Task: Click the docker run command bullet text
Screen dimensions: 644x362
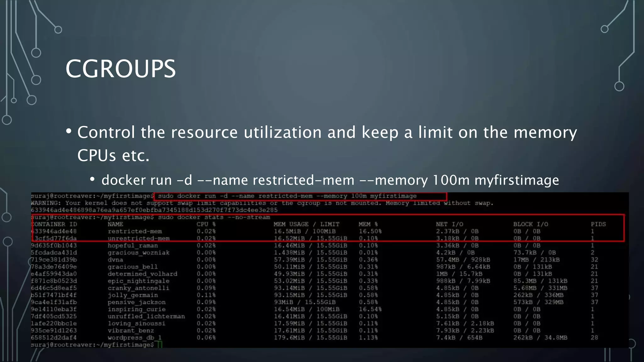Action: pos(330,180)
